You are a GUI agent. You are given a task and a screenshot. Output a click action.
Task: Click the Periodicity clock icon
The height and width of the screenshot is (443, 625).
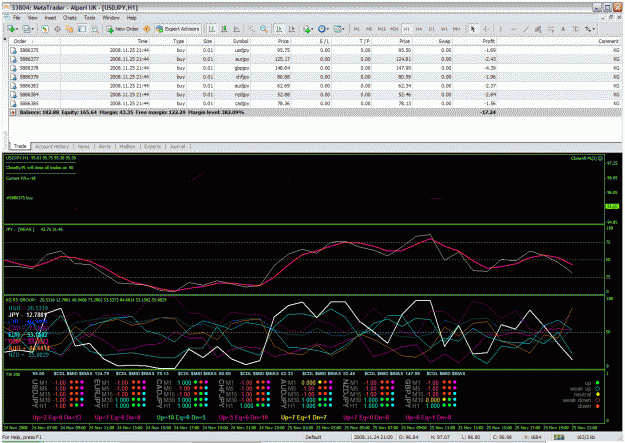click(x=321, y=29)
